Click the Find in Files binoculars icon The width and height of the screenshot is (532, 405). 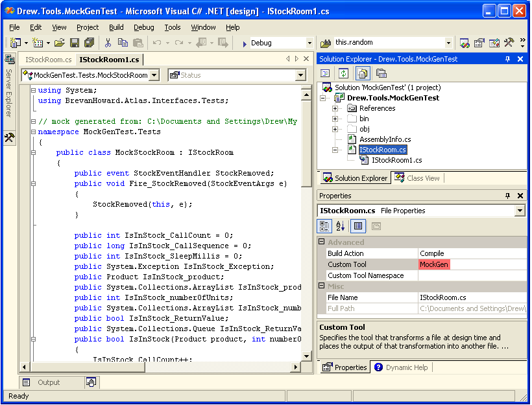click(326, 43)
